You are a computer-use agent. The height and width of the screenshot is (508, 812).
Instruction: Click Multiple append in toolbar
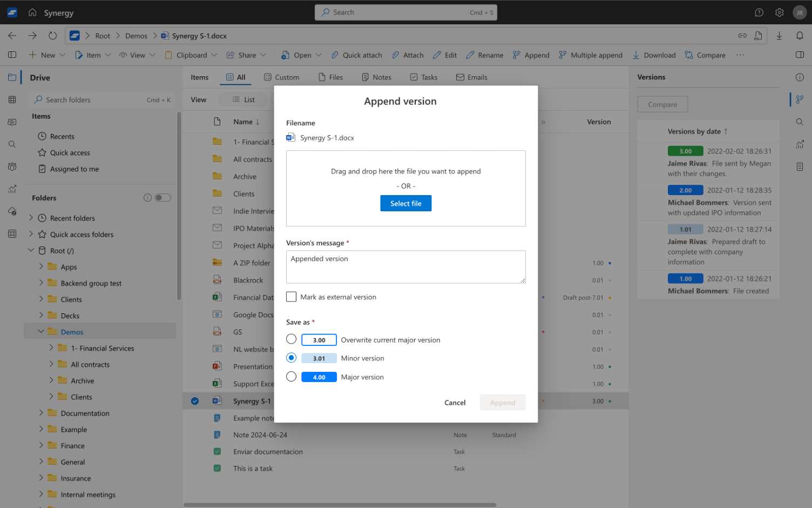(x=591, y=55)
